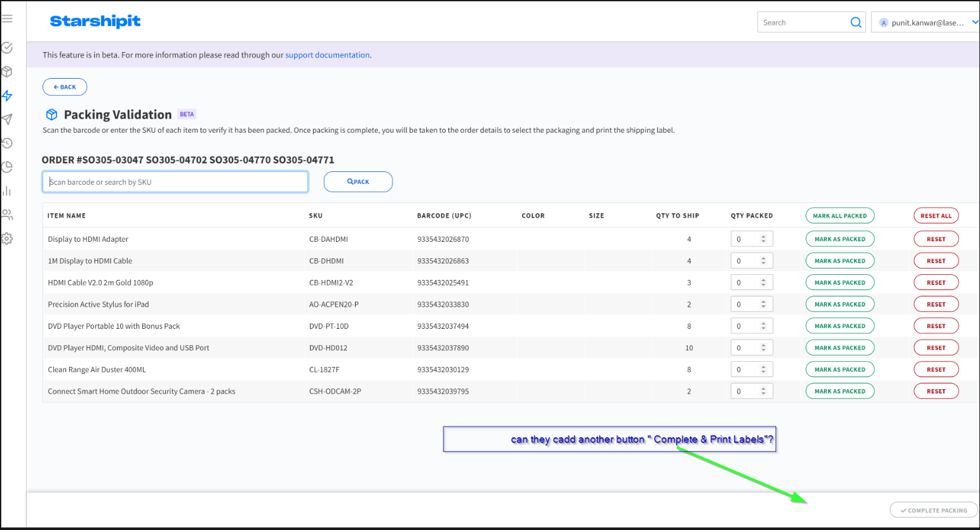Expand the punit.kanwar account dropdown
This screenshot has width=980, height=530.
975,22
